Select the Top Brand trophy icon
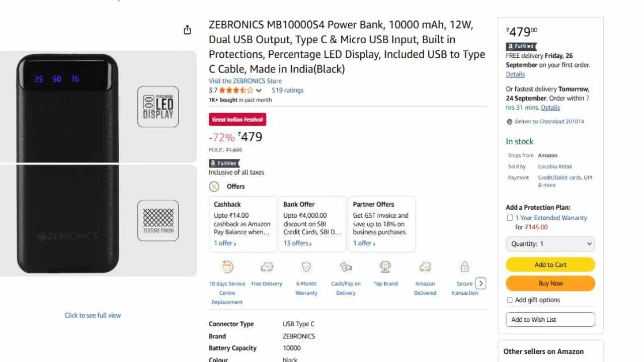 coord(385,267)
